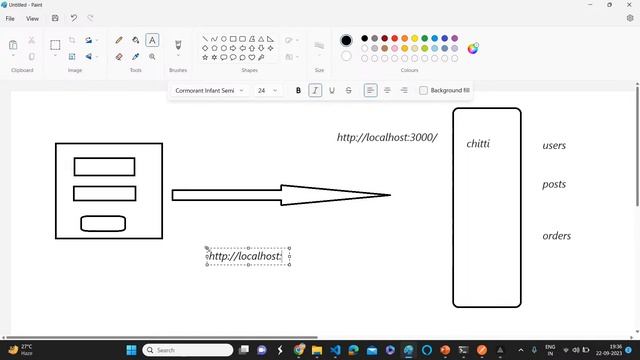
Task: Toggle Bold text formatting
Action: click(x=298, y=90)
